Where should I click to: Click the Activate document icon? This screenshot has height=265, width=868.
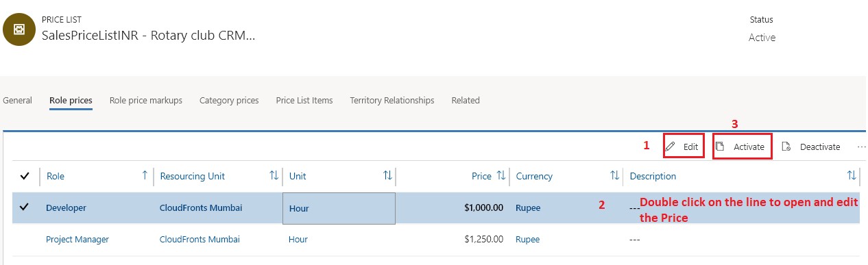point(720,147)
